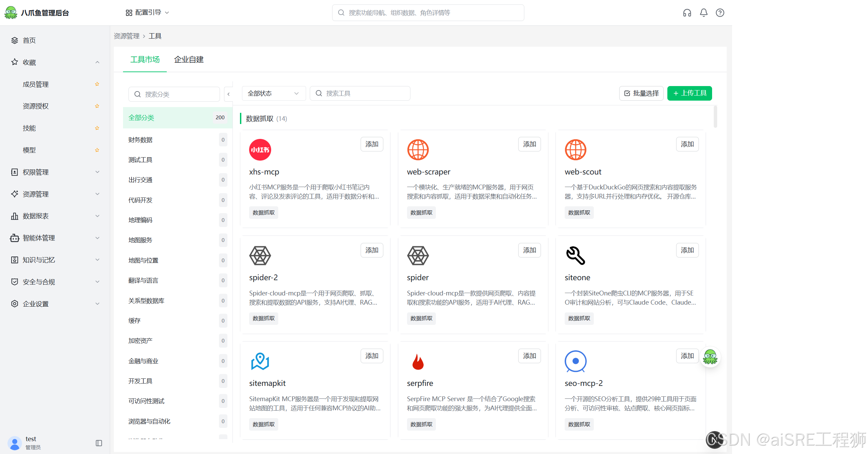Screen dimensions: 868x454
Task: Unstar 成员管理 favorite star
Action: (97, 84)
